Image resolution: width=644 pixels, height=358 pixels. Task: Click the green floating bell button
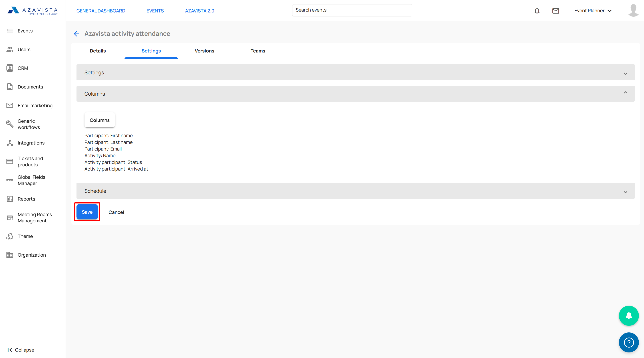point(629,316)
